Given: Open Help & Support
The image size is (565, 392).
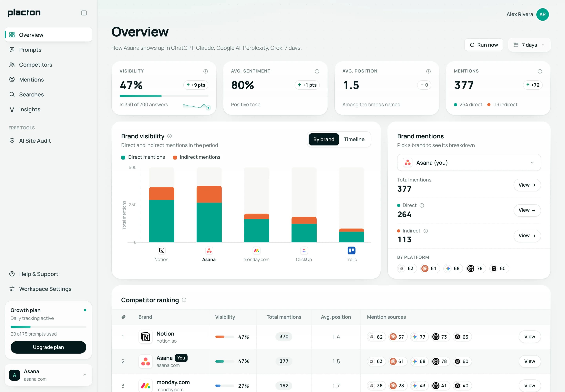Looking at the screenshot, I should coord(48,274).
